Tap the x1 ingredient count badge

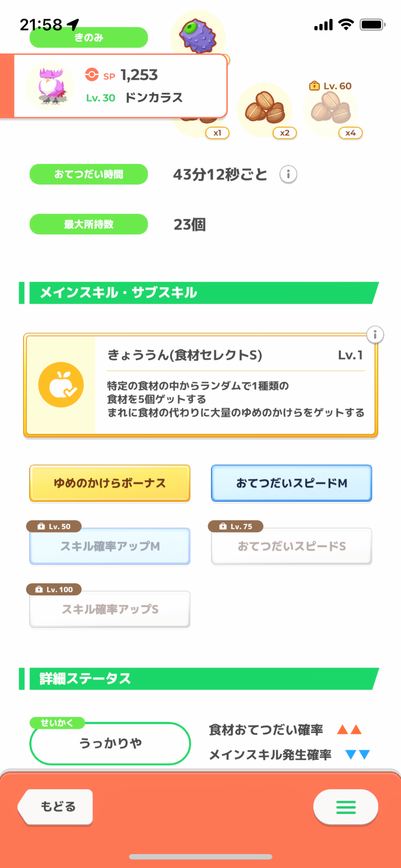pos(217,133)
